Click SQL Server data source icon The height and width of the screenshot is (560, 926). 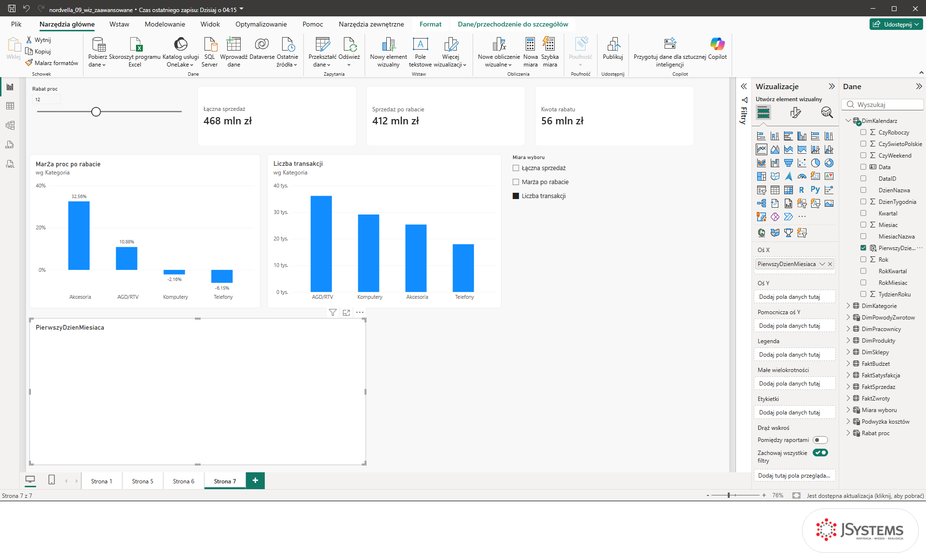(210, 52)
